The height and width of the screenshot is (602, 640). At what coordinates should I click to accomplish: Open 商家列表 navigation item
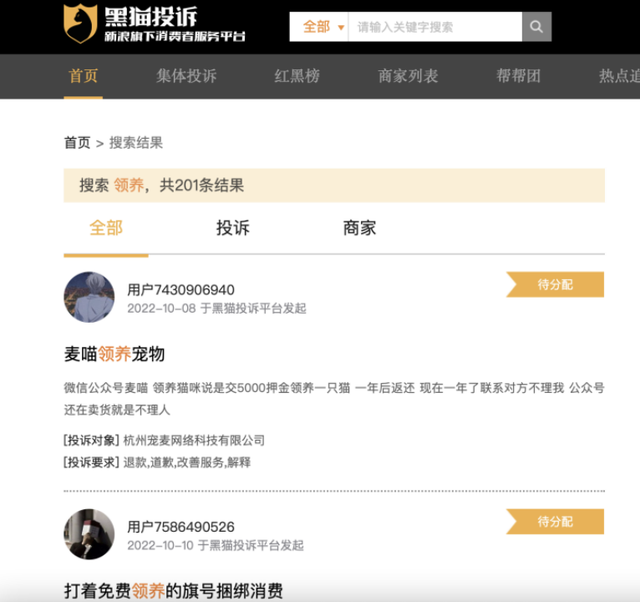[408, 76]
